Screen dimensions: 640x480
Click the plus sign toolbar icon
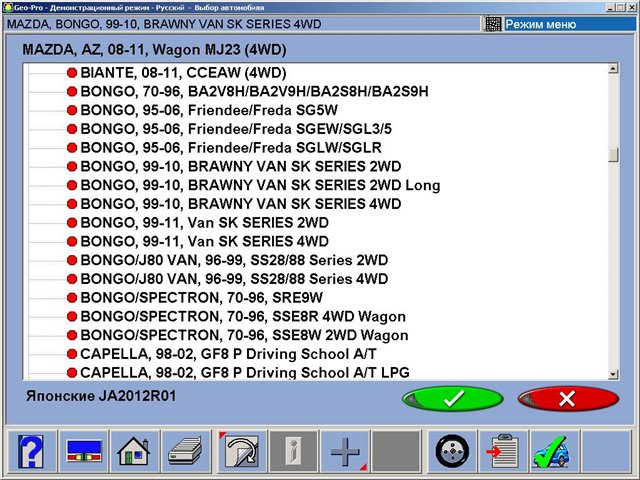tap(345, 451)
